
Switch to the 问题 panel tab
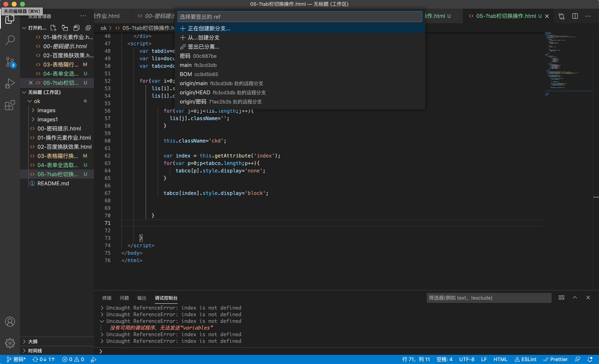(x=124, y=298)
